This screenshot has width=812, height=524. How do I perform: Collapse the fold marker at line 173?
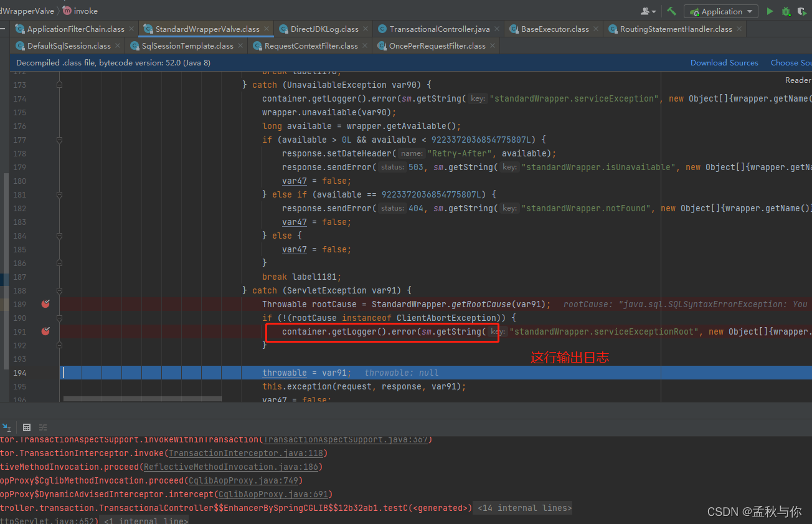pyautogui.click(x=59, y=85)
